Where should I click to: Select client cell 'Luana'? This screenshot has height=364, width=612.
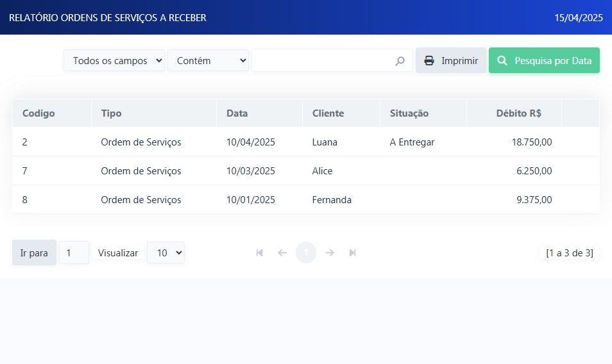(325, 142)
